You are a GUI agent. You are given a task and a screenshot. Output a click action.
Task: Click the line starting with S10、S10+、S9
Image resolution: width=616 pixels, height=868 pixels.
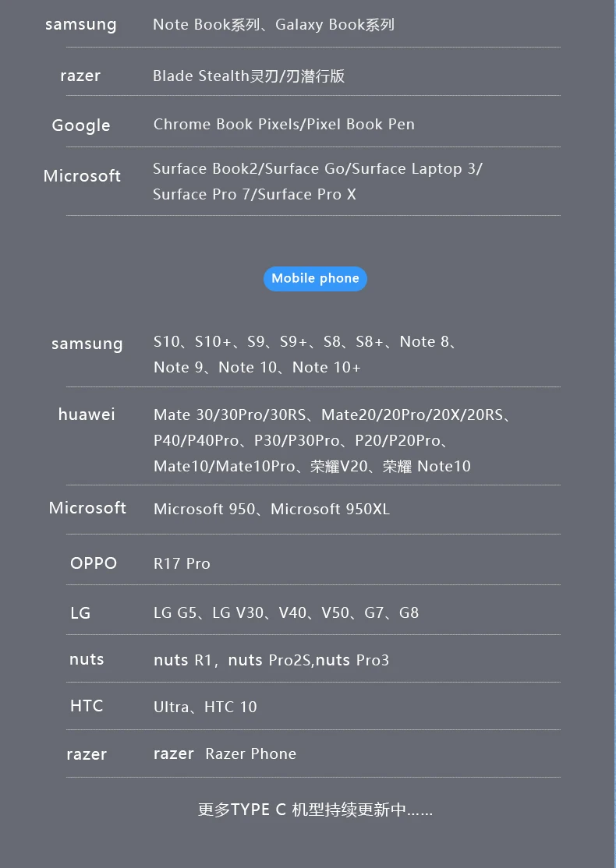tap(305, 342)
